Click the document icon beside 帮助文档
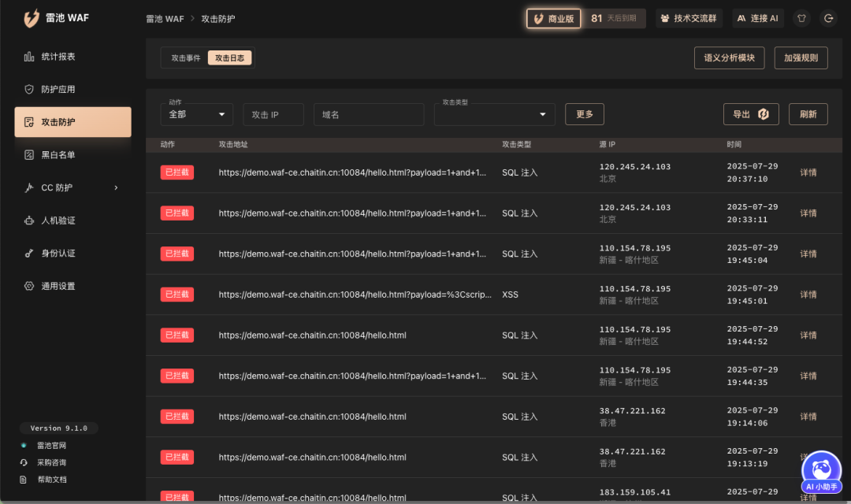 (x=24, y=480)
